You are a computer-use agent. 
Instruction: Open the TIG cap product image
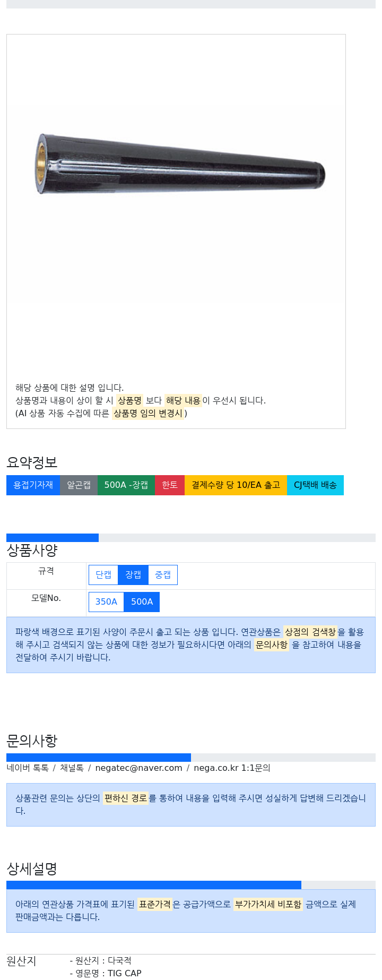tap(180, 164)
